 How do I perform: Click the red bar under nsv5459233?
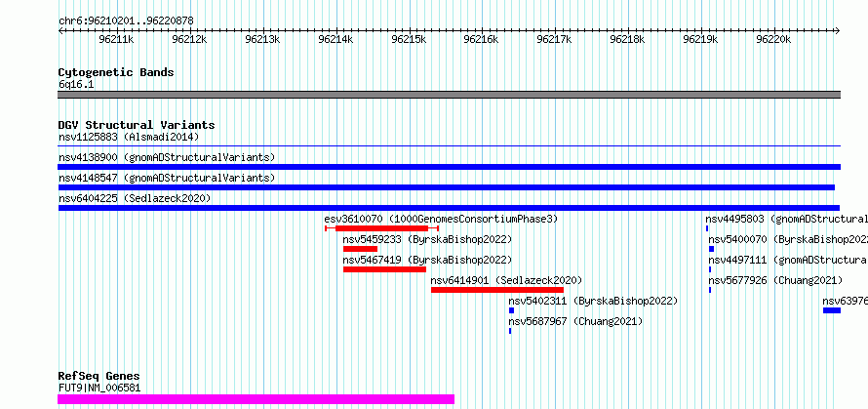click(x=361, y=249)
